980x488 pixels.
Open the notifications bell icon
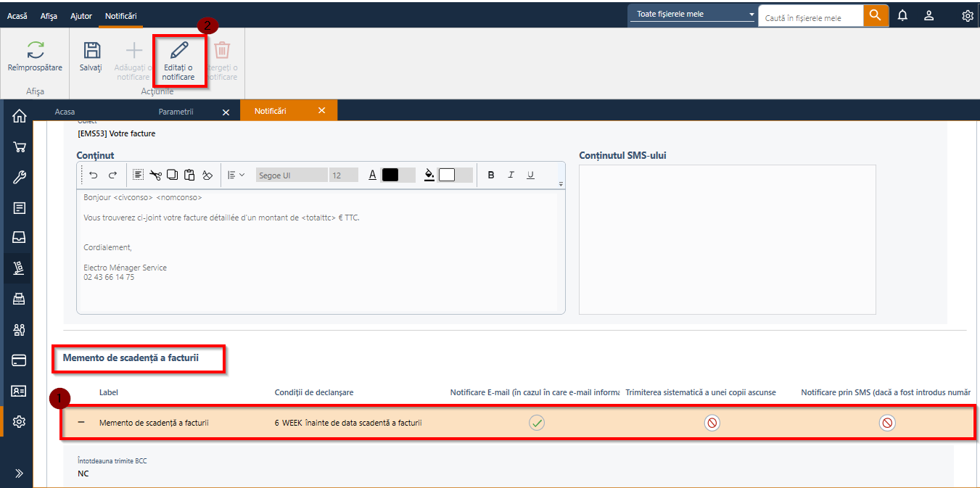click(902, 15)
